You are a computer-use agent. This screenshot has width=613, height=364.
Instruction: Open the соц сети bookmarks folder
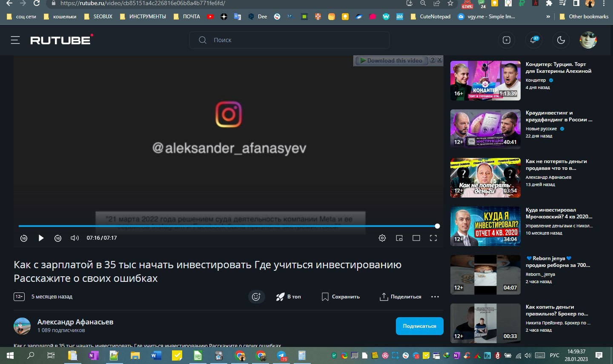click(22, 17)
